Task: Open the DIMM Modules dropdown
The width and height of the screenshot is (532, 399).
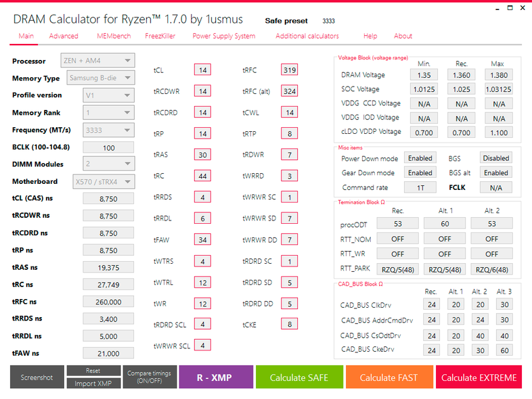Action: click(x=109, y=164)
